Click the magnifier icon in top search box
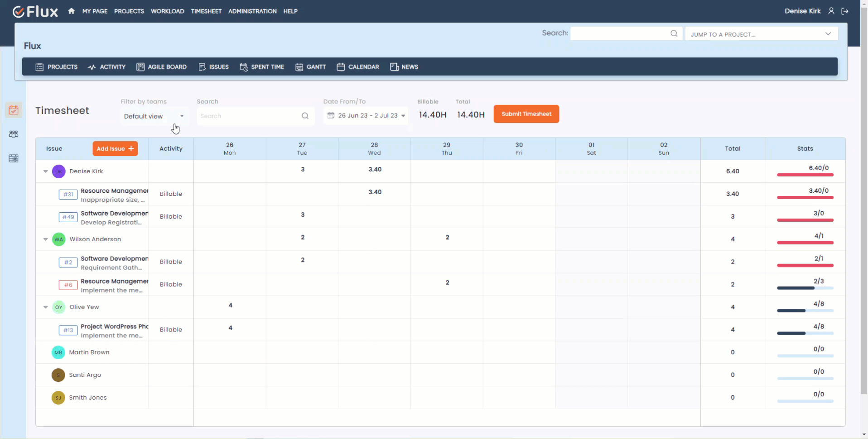The image size is (868, 439). [674, 34]
